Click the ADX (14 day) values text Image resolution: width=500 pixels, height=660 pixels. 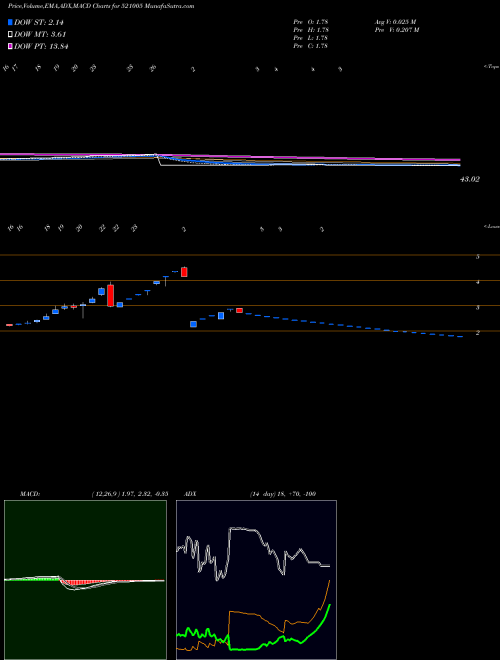point(283,494)
